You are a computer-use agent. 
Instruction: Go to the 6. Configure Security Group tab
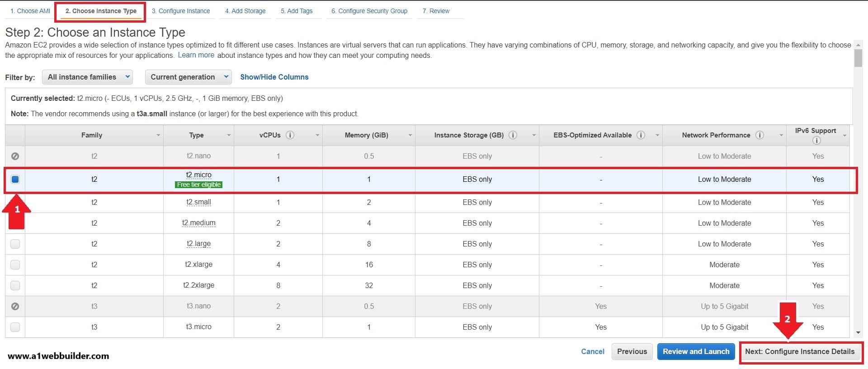tap(369, 11)
